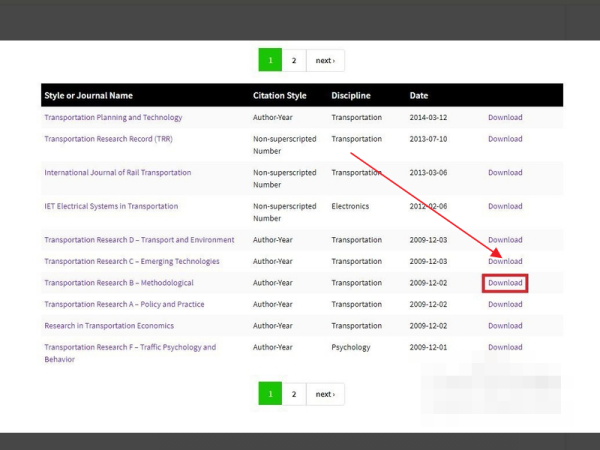This screenshot has width=600, height=450.
Task: Select page 1 in bottom pagination
Action: click(x=270, y=394)
